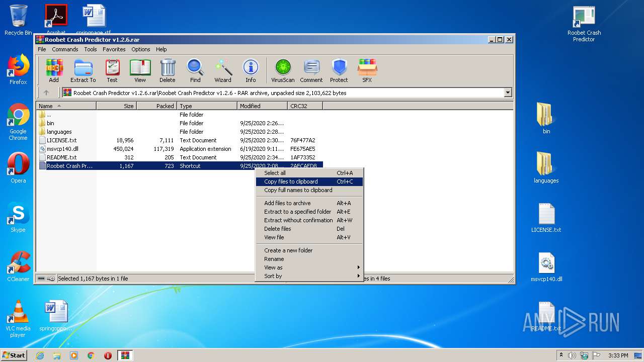
Task: Open the Help menu
Action: (x=161, y=49)
